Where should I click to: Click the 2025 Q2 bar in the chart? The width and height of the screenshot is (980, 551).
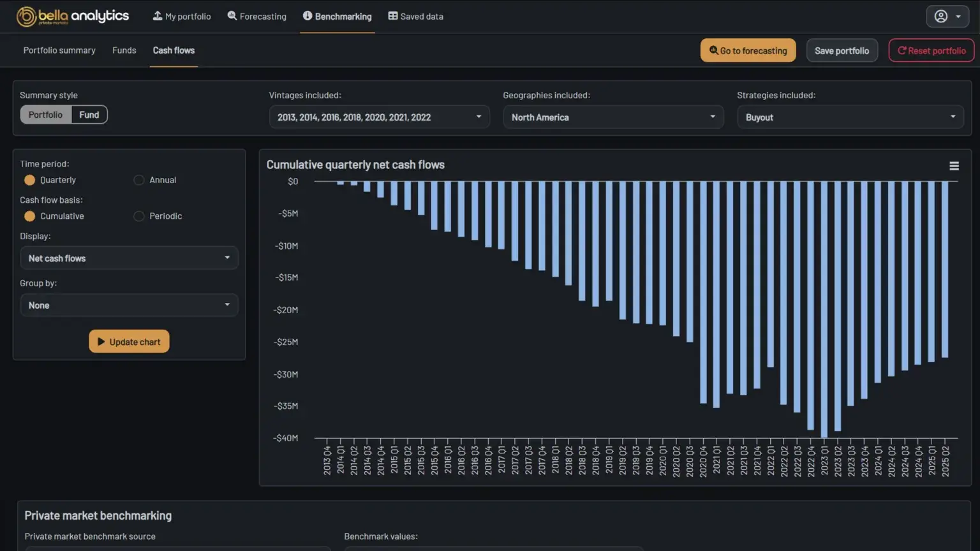[945, 269]
